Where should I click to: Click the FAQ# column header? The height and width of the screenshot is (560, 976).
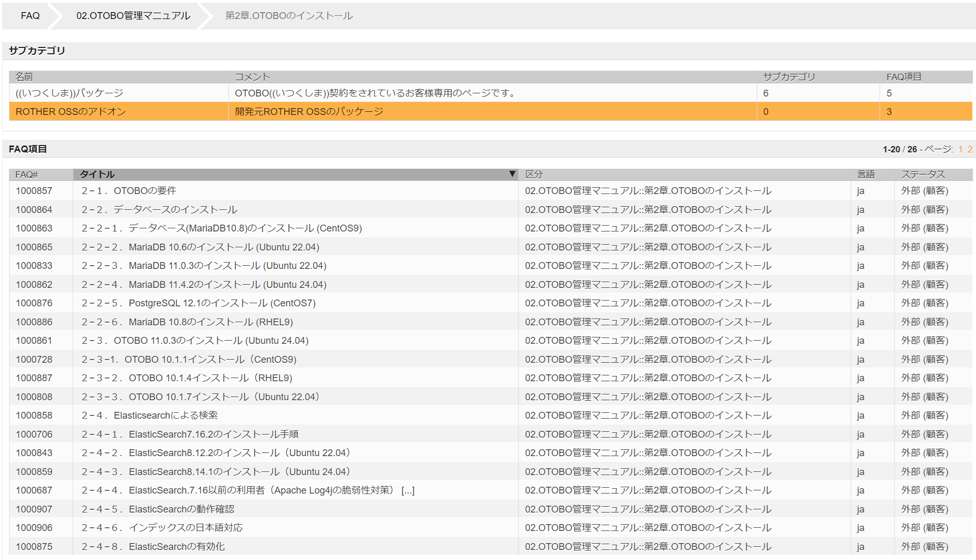[x=26, y=175]
